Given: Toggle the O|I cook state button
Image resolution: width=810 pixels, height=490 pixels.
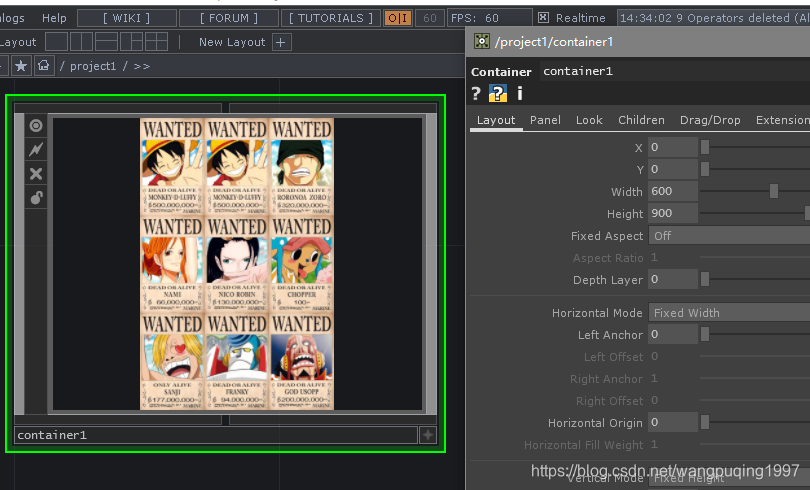Looking at the screenshot, I should point(397,18).
